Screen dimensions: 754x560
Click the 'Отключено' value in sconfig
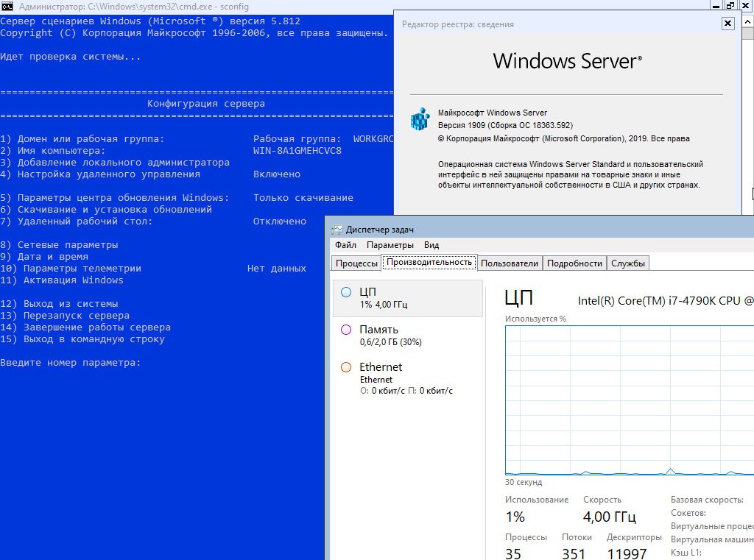coord(279,221)
